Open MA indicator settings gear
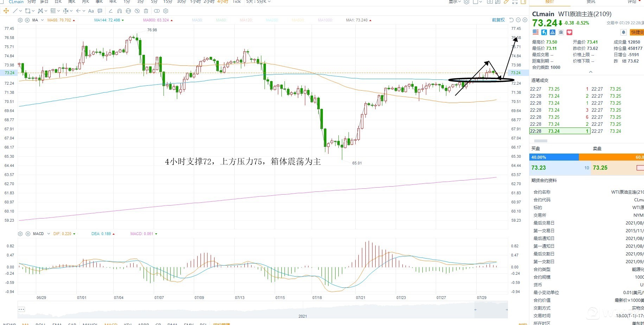 click(x=20, y=20)
